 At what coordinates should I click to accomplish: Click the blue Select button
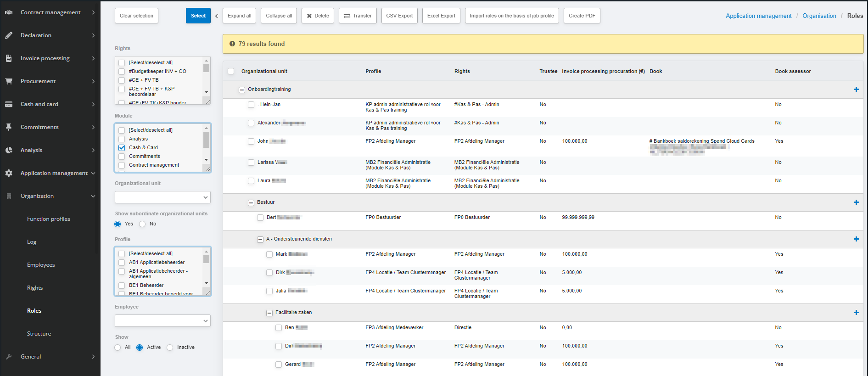[198, 16]
